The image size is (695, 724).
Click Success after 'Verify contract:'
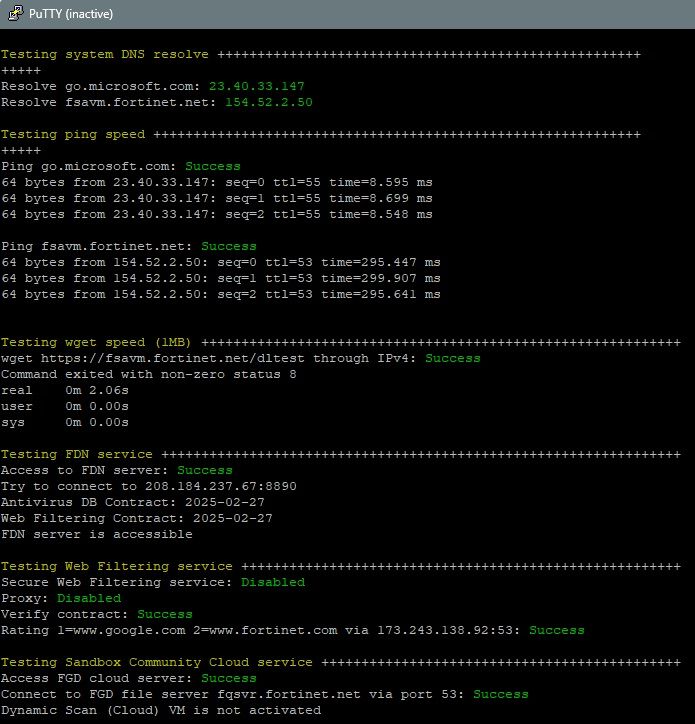pos(165,615)
